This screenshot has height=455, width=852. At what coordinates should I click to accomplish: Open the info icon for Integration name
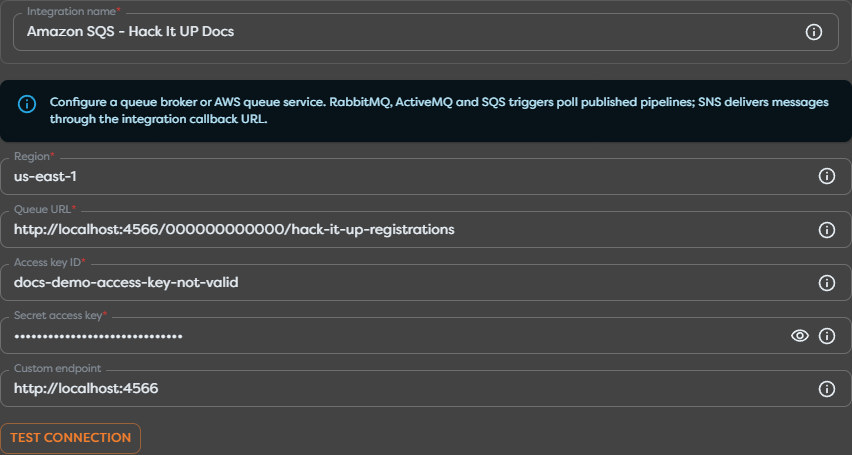(x=813, y=32)
